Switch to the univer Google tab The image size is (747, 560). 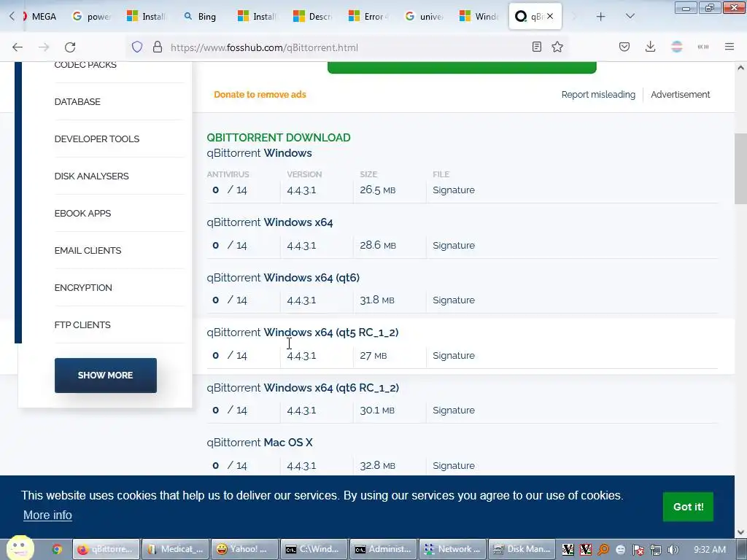pyautogui.click(x=424, y=17)
